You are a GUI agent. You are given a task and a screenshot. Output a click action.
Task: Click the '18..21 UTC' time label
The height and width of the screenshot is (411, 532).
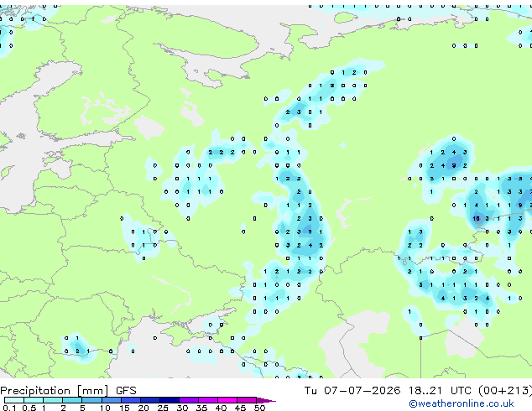(440, 391)
